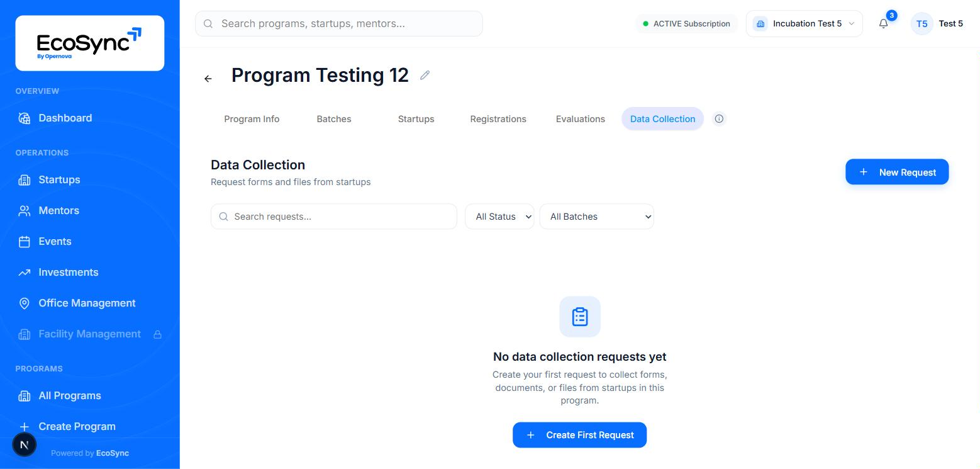Viewport: 980px width, 469px height.
Task: Open the All Batches dropdown
Action: tap(596, 217)
